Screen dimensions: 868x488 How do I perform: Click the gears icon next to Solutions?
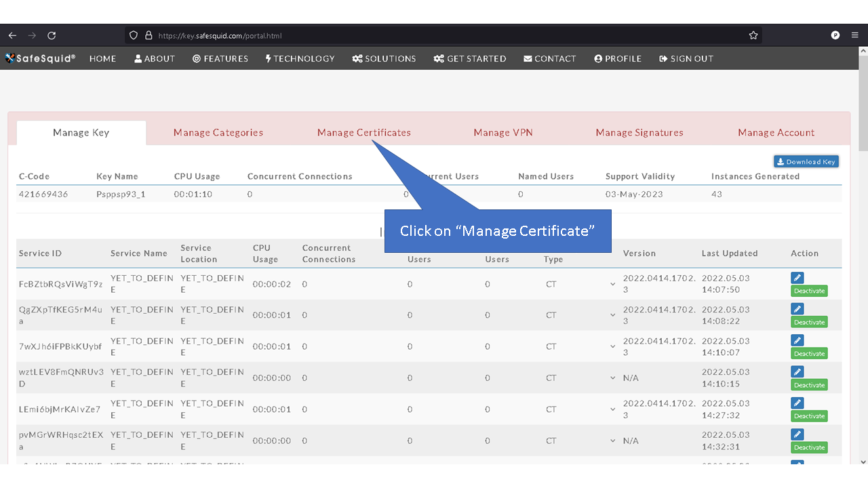[x=357, y=58]
